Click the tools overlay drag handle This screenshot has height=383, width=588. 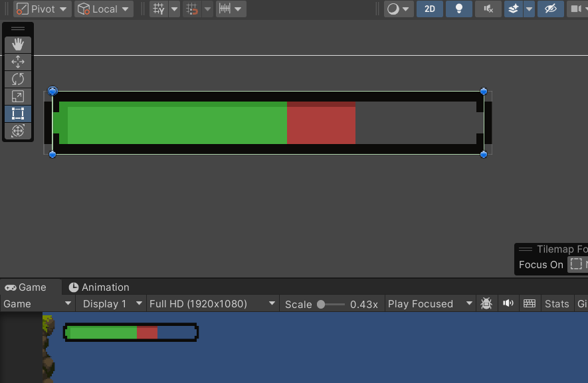[x=18, y=29]
